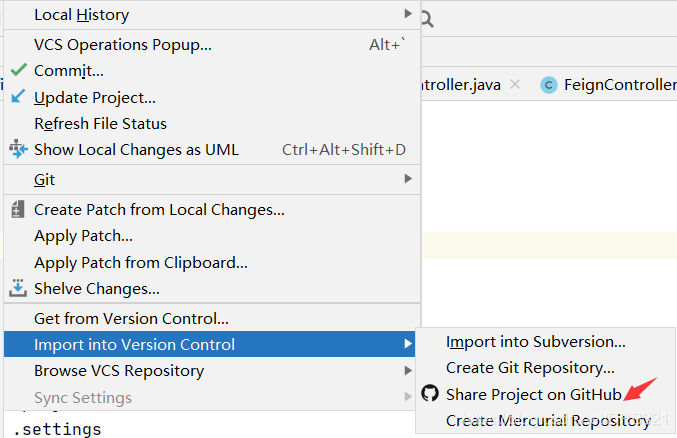The image size is (677, 438).
Task: Click the search magnifier icon in toolbar
Action: 427,18
